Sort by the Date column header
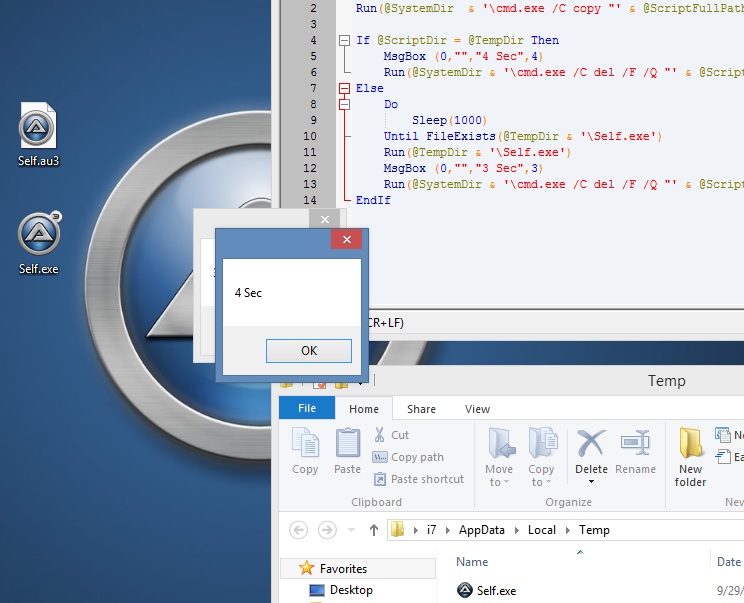The width and height of the screenshot is (744, 603). click(729, 562)
